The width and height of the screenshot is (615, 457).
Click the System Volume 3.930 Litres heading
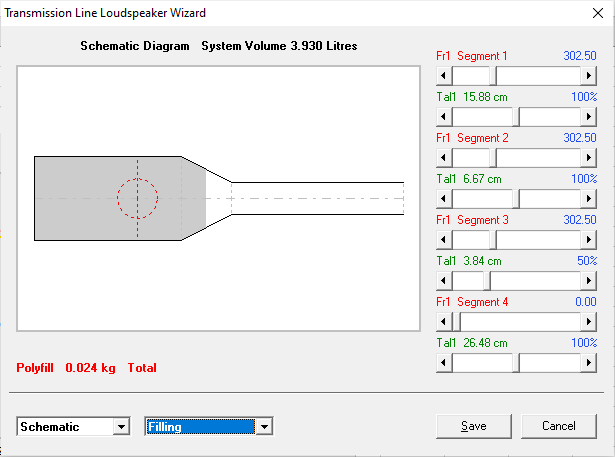(x=279, y=46)
